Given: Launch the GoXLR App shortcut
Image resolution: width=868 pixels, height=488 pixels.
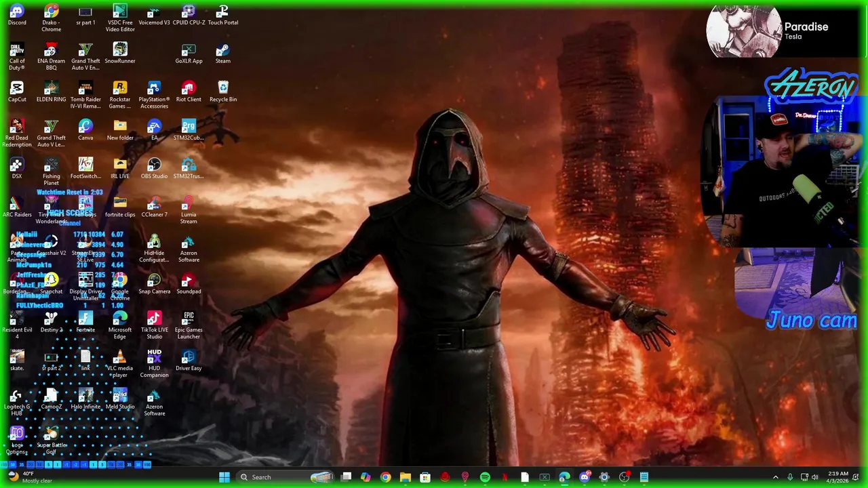Looking at the screenshot, I should point(189,54).
